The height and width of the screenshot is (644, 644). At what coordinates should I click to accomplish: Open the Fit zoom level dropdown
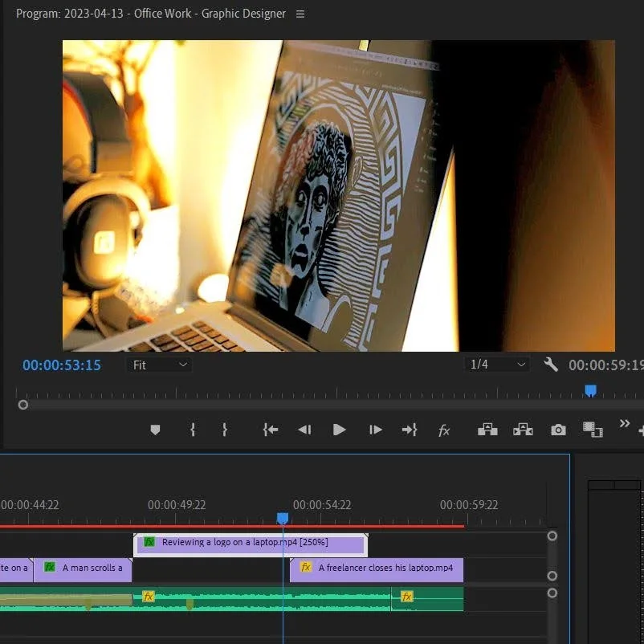point(159,365)
